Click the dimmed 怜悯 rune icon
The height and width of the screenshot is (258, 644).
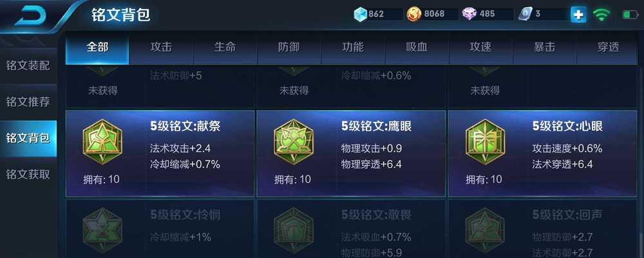(102, 230)
